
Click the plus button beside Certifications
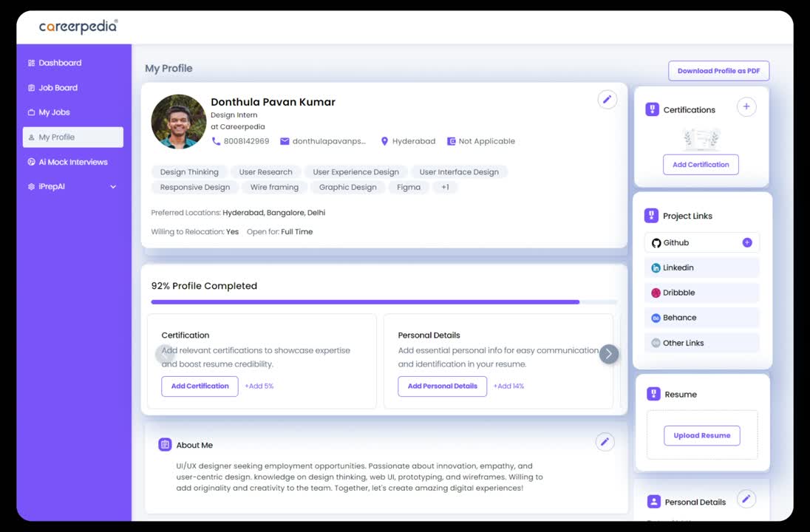coord(746,106)
